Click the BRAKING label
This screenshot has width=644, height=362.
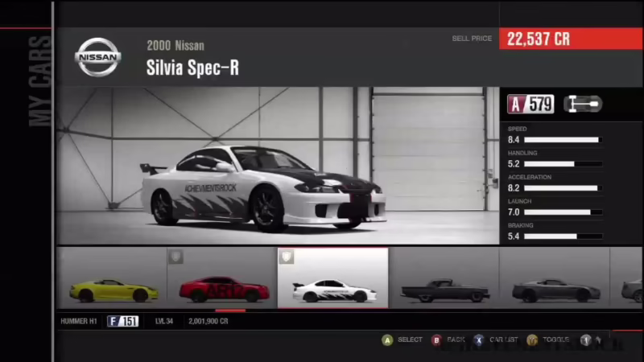[x=520, y=225]
